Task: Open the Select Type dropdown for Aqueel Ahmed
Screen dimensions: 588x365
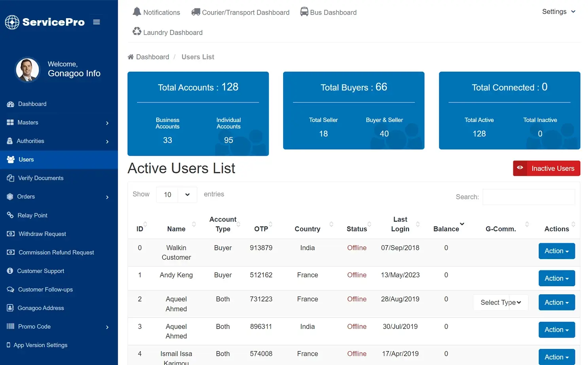Action: pos(501,302)
